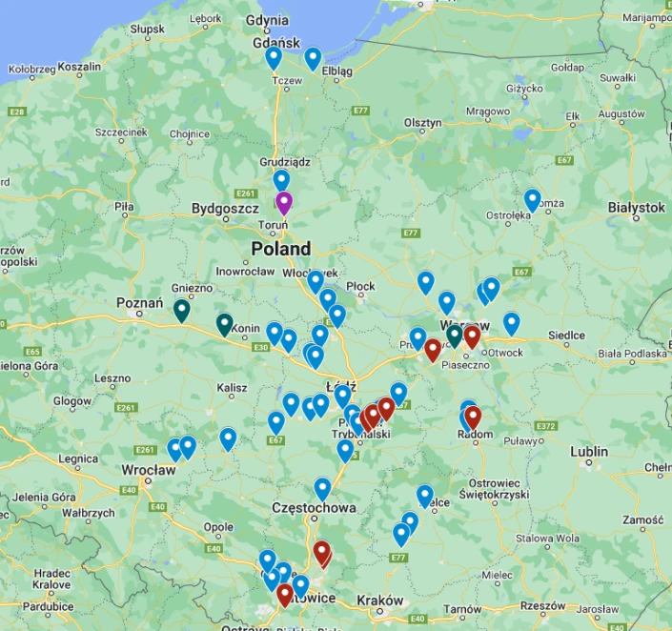
Task: Click the red pin between Częstochowa and Katowice
Action: coord(322,553)
